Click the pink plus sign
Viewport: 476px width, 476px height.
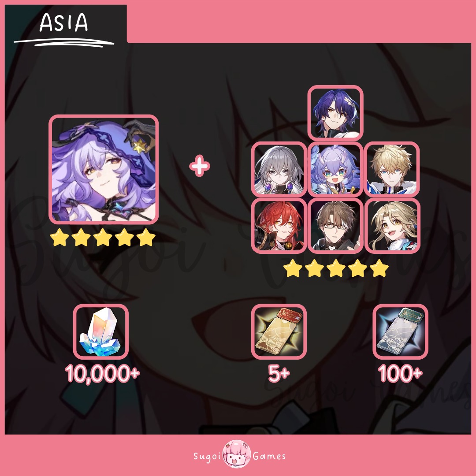click(200, 166)
